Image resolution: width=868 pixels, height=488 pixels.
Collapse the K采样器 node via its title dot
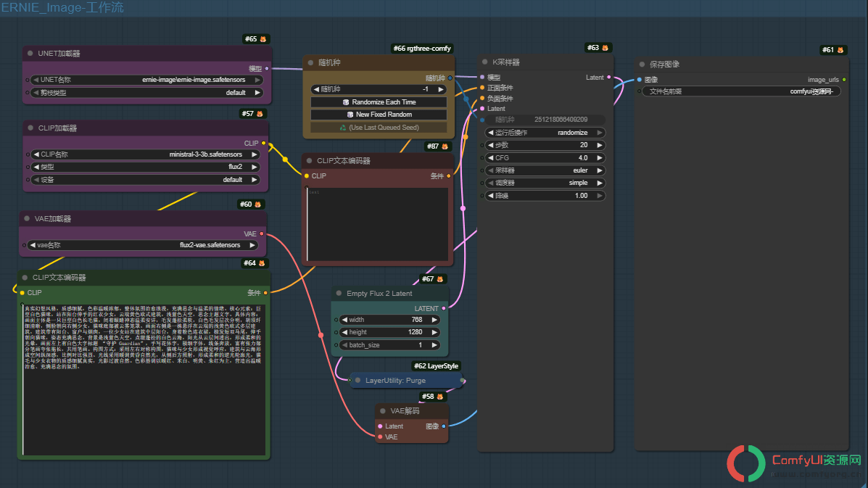[485, 62]
